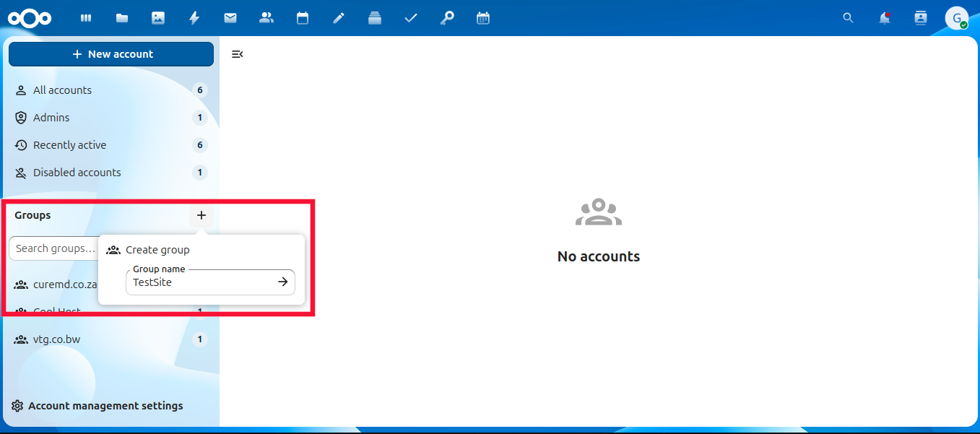Image resolution: width=980 pixels, height=434 pixels.
Task: Open the vtg.co.bw group
Action: click(x=111, y=339)
